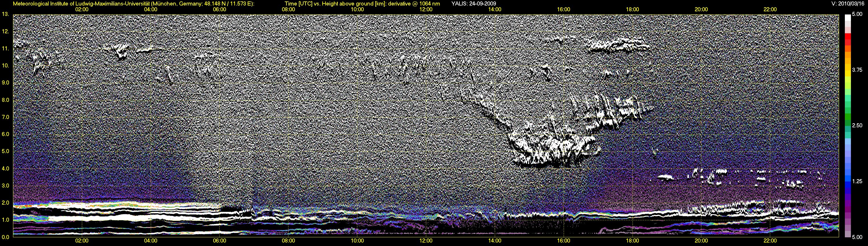Click the "YALIS: 24-09-2009" label
The width and height of the screenshot is (868, 246).
pos(474,4)
